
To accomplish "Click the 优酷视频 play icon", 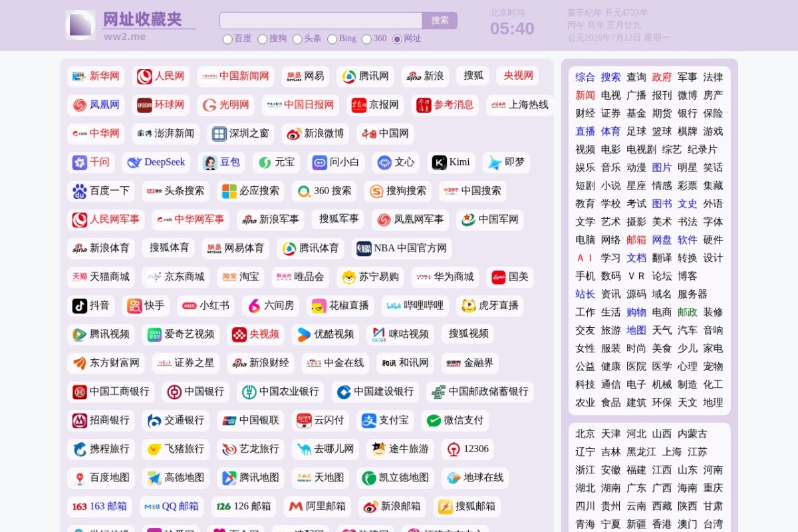I will pos(304,334).
